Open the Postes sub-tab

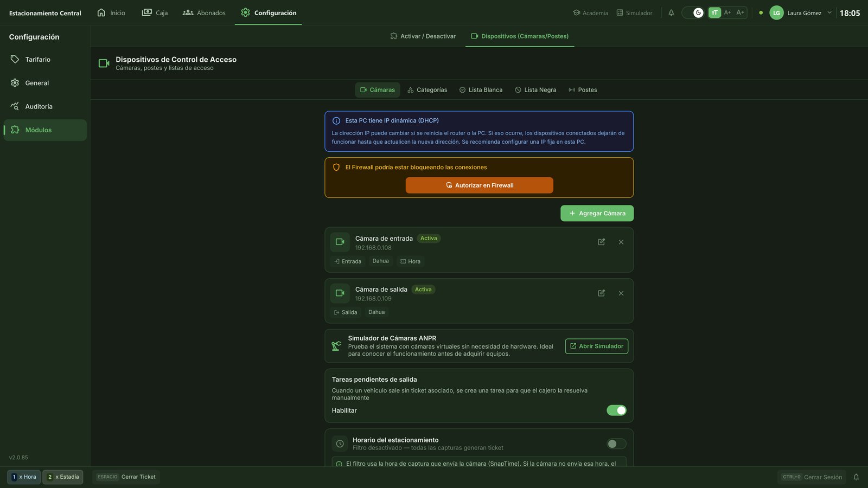[583, 90]
